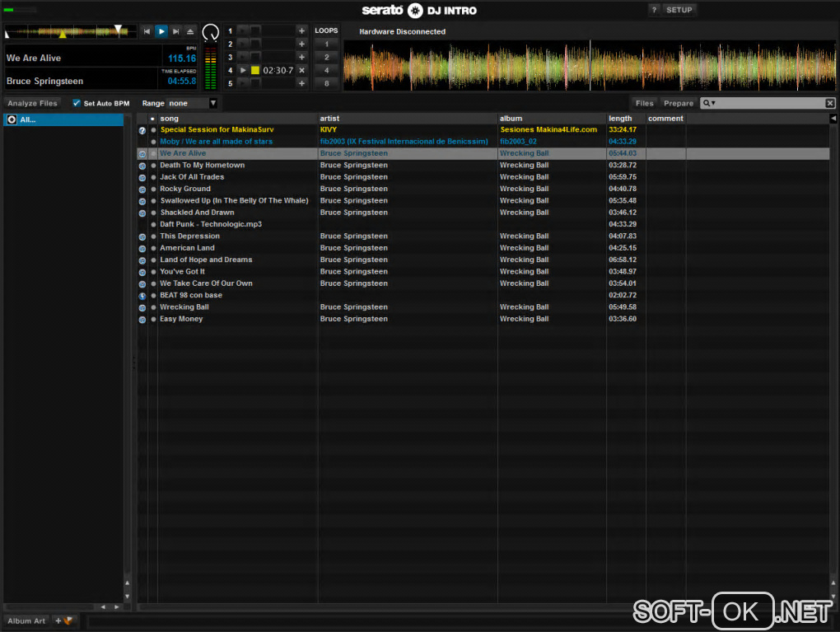The height and width of the screenshot is (632, 840).
Task: Click the dot beside Land of Hope and Dreams
Action: coord(153,260)
